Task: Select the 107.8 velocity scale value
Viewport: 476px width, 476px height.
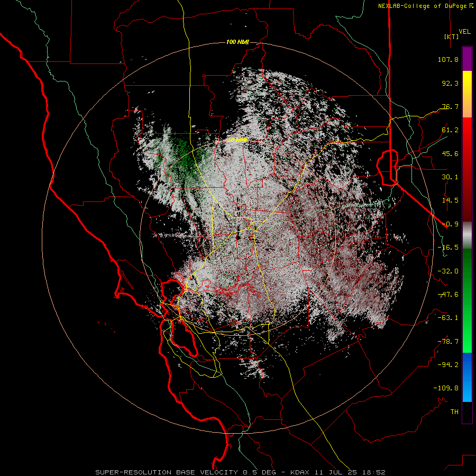Action: (448, 59)
